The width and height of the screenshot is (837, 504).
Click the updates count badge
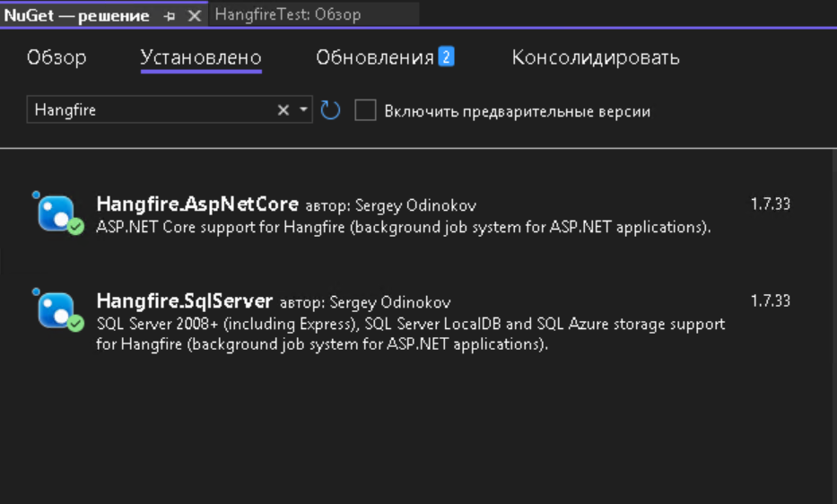pos(446,57)
